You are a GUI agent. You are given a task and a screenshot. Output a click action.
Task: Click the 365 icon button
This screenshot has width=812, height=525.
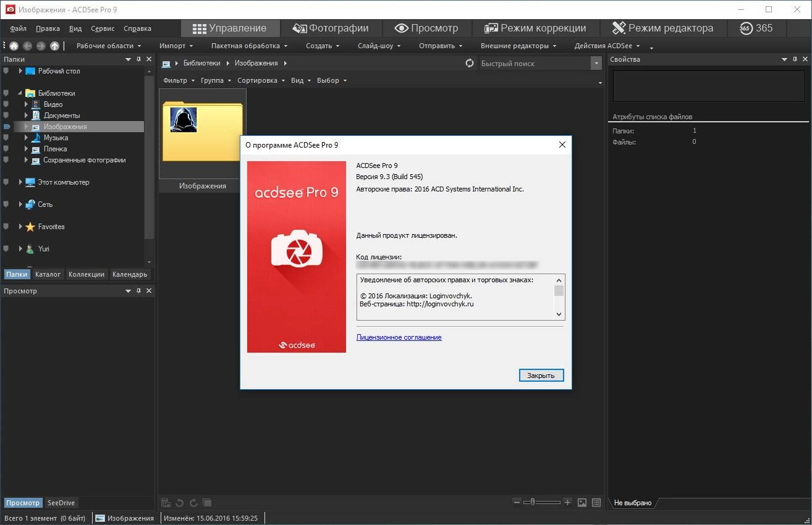756,28
